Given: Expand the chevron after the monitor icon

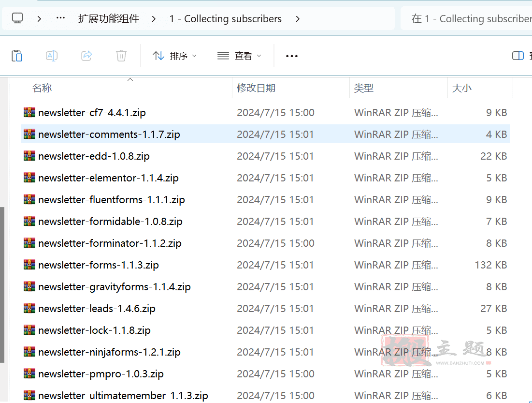Looking at the screenshot, I should 39,19.
